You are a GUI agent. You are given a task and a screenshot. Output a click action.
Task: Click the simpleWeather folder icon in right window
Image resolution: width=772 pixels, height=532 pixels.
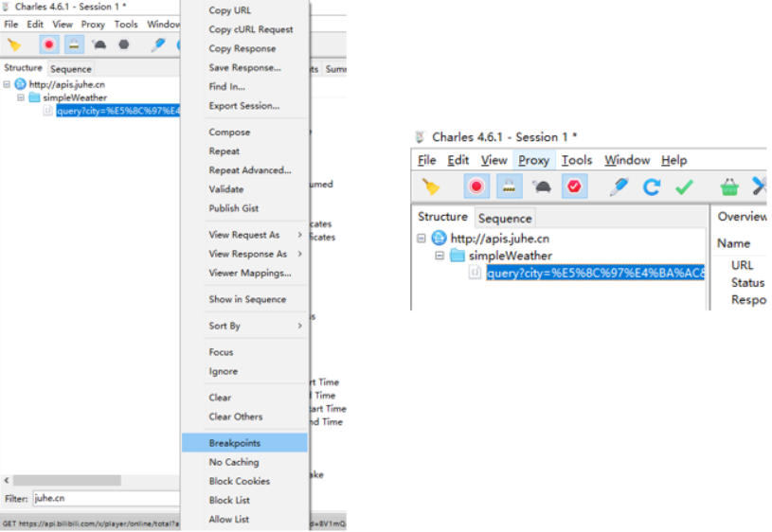[458, 256]
